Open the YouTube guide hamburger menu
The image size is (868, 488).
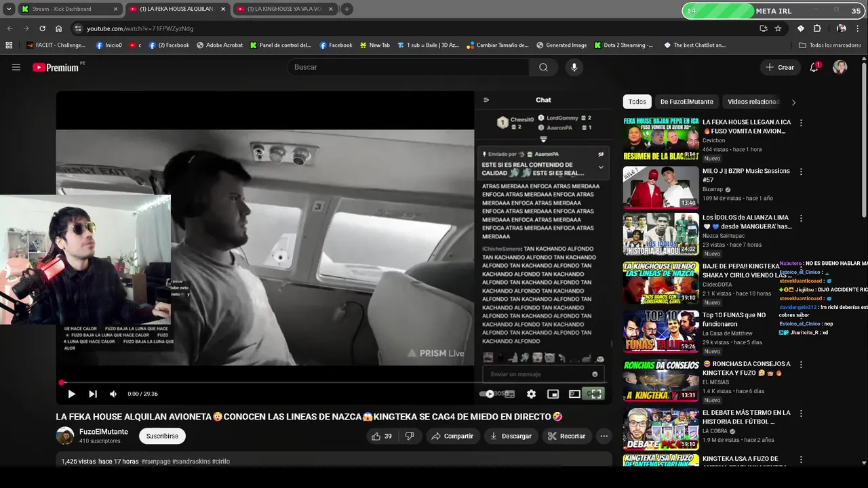16,67
